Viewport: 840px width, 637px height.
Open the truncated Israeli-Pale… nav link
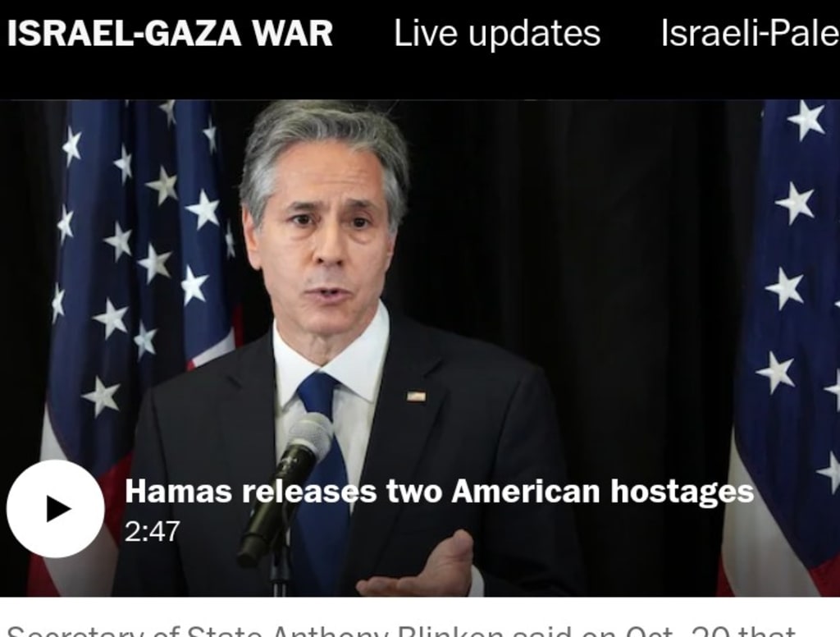[x=750, y=33]
